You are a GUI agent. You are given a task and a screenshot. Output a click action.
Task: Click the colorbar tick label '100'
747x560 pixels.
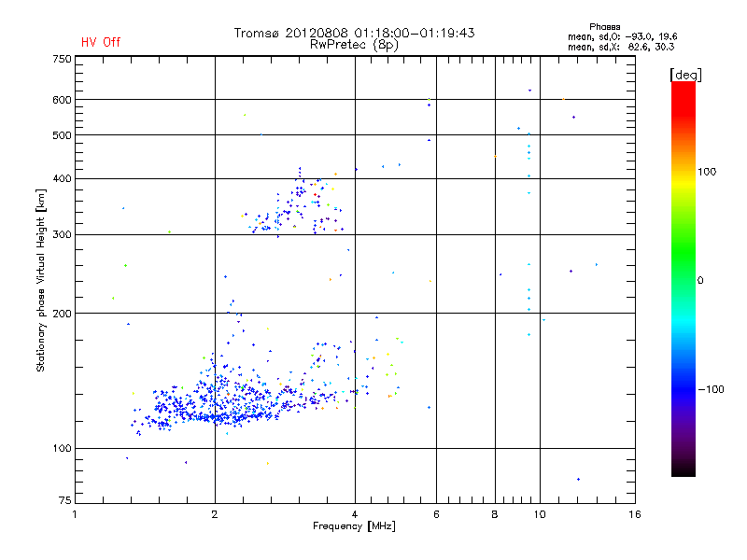(x=707, y=172)
